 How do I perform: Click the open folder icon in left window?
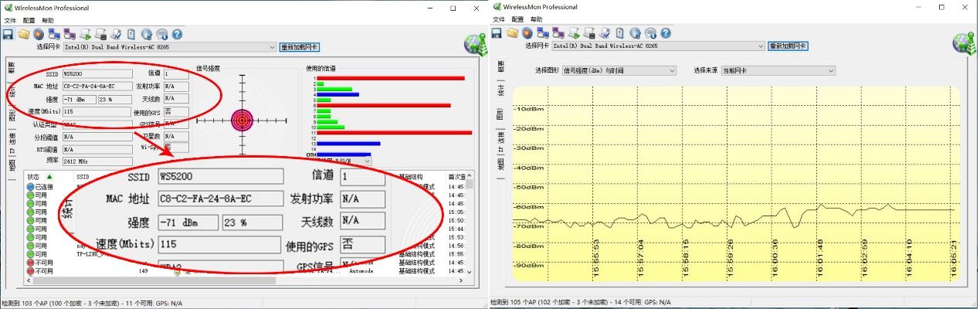coord(24,34)
